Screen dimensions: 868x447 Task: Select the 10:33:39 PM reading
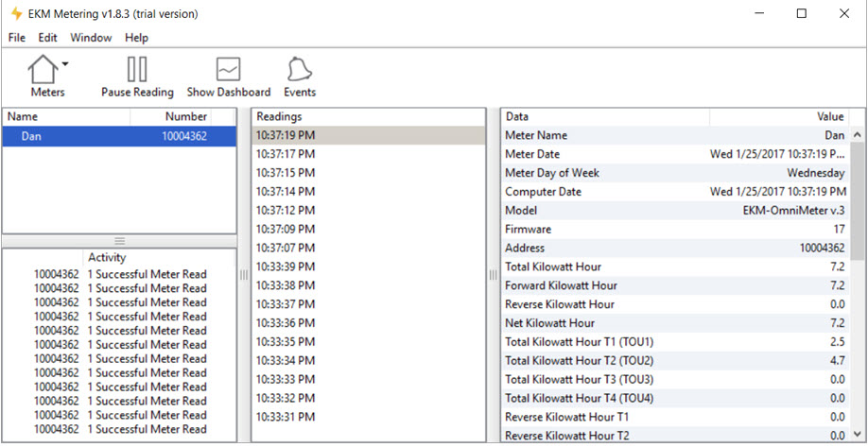tap(286, 266)
